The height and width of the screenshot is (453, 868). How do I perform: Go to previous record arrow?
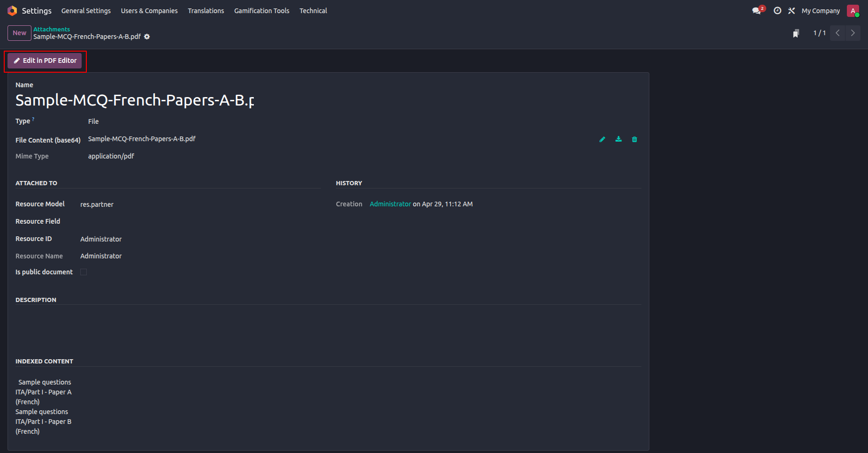pos(838,33)
